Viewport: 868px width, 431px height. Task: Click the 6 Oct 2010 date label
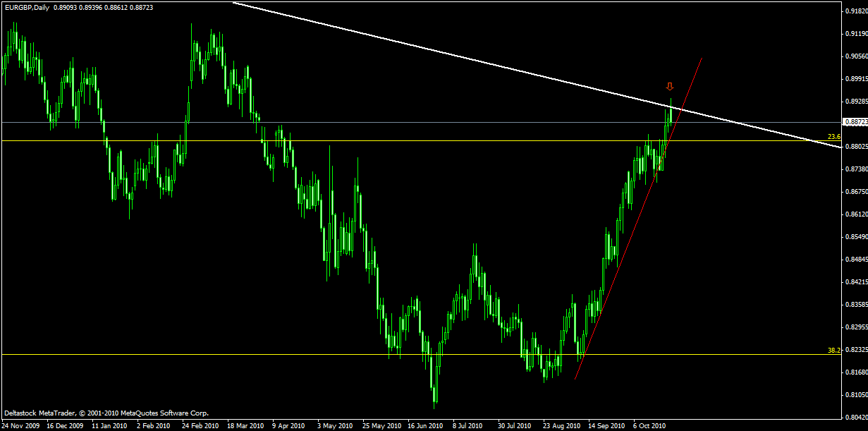650,426
